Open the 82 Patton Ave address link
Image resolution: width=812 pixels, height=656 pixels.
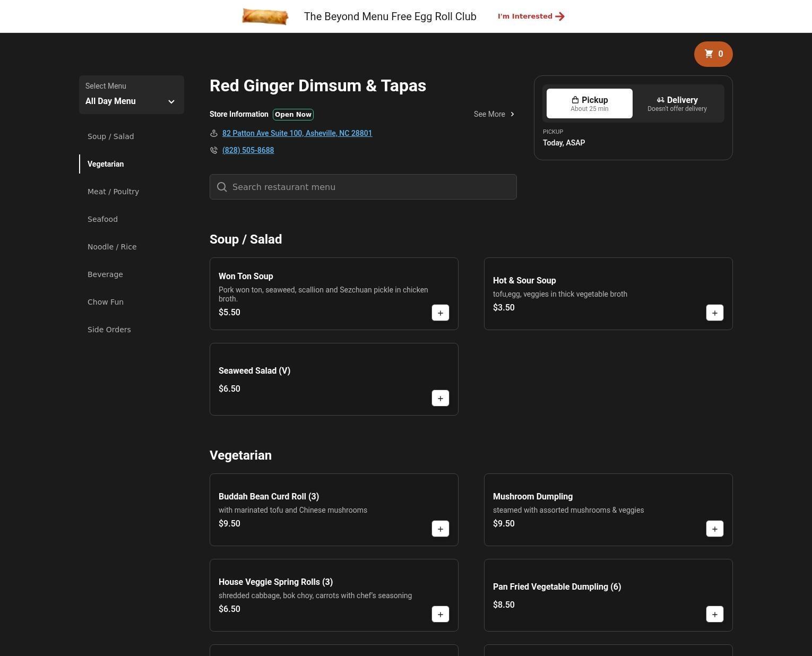[x=297, y=133]
